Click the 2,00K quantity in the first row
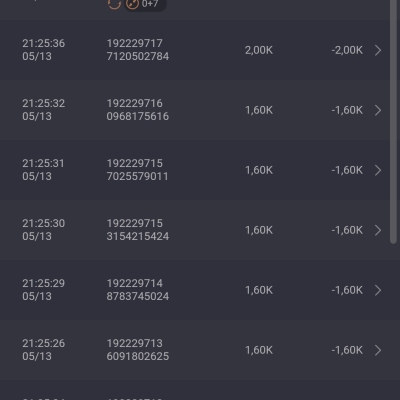400x400 pixels. [x=259, y=50]
